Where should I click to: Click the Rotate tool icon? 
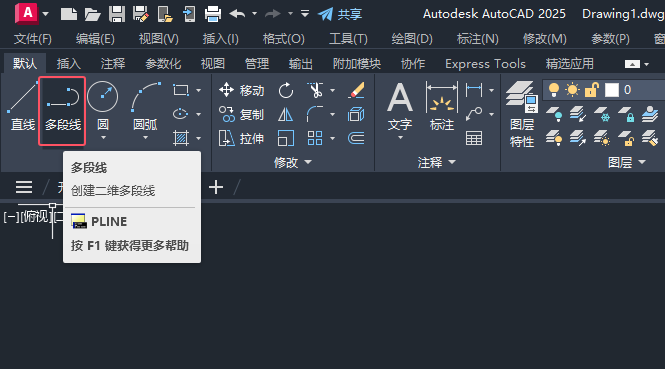point(286,90)
